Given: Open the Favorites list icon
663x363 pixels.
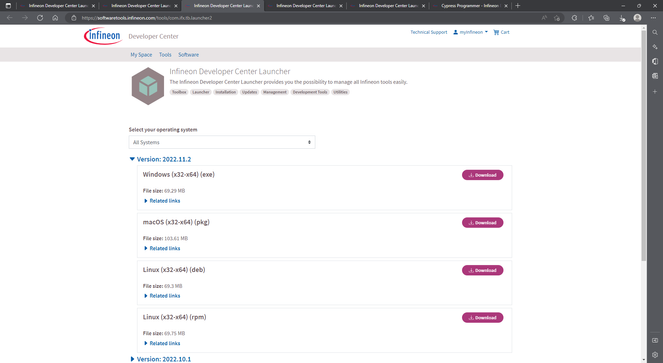Looking at the screenshot, I should click(x=591, y=18).
